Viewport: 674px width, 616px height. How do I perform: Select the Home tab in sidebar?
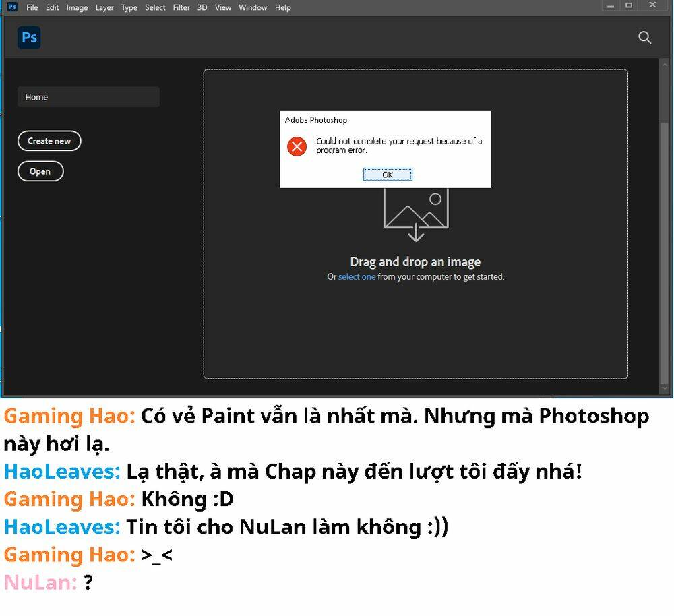coord(88,97)
